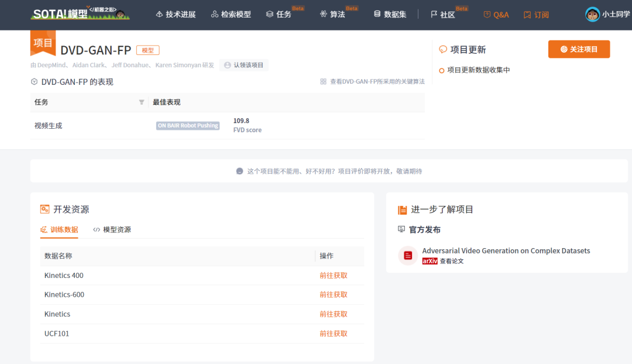Open the 技术进展 section icon in navbar

click(x=159, y=15)
